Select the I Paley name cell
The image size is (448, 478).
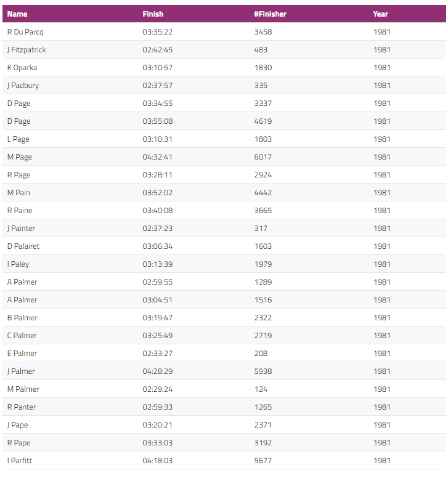[x=18, y=264]
